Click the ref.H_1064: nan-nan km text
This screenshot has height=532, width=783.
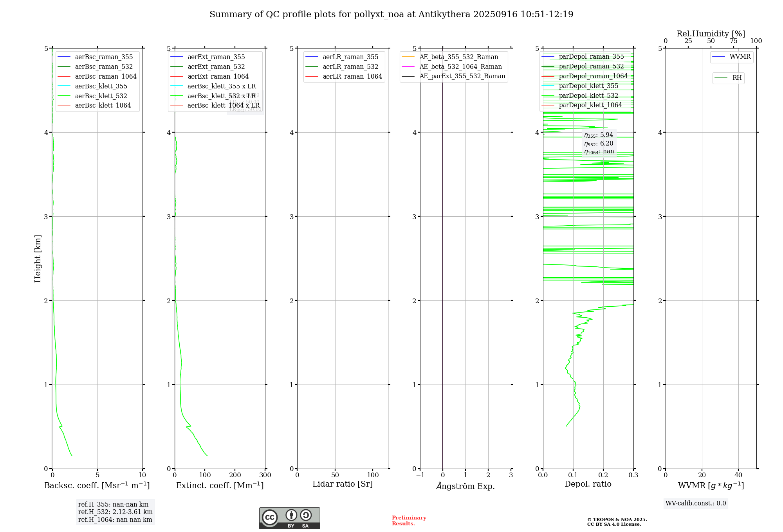pos(115,520)
